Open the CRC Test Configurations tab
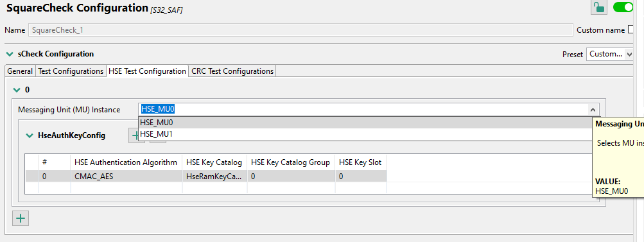The width and height of the screenshot is (644, 242). pos(232,71)
